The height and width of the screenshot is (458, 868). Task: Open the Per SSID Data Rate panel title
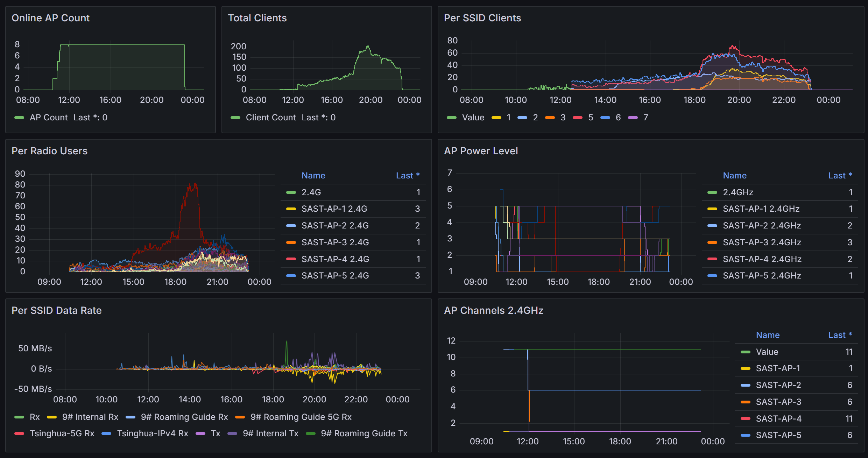click(x=56, y=310)
